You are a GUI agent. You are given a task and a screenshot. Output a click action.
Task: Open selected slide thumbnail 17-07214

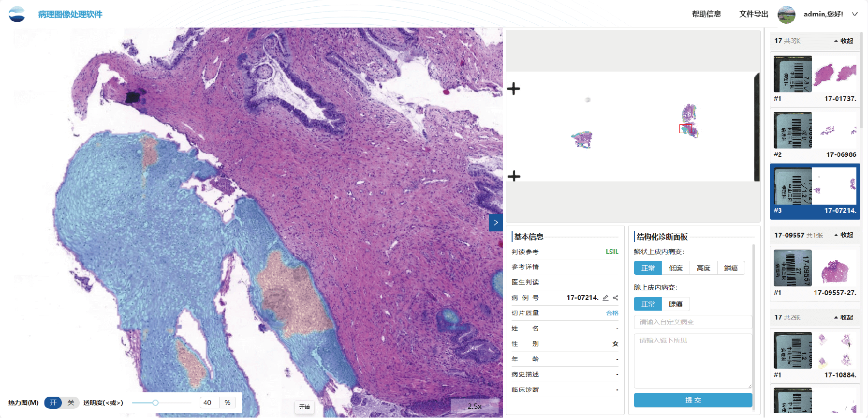[x=815, y=192]
